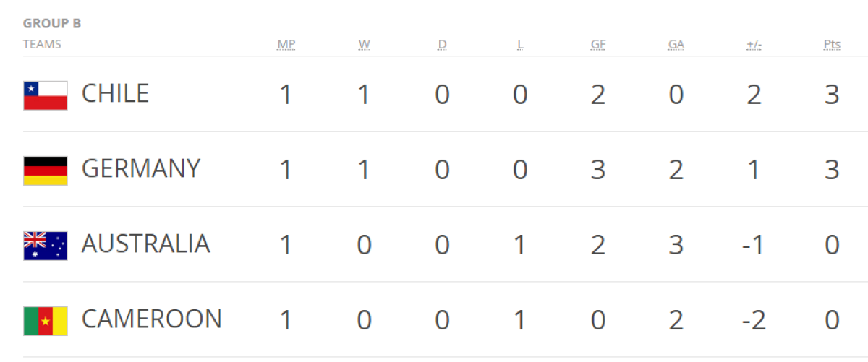Open the CHILE team link

[x=115, y=94]
